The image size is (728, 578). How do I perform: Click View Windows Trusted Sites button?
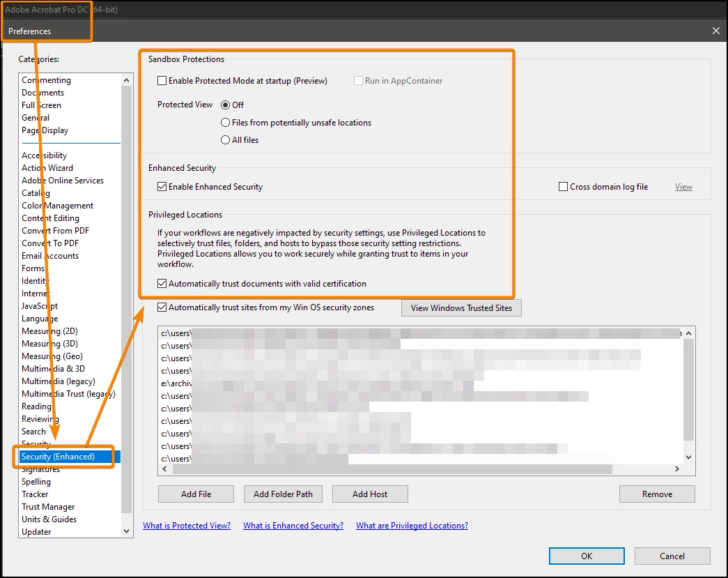tap(461, 308)
